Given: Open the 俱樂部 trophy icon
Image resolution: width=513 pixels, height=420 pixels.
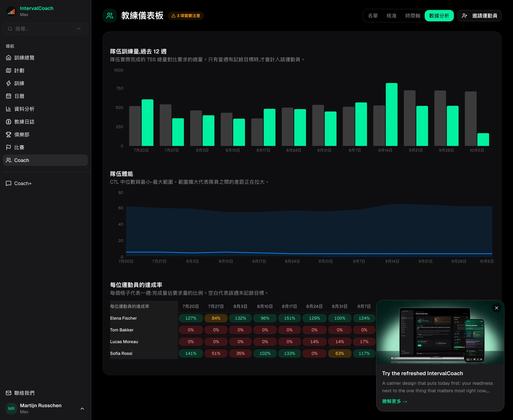Looking at the screenshot, I should (9, 135).
